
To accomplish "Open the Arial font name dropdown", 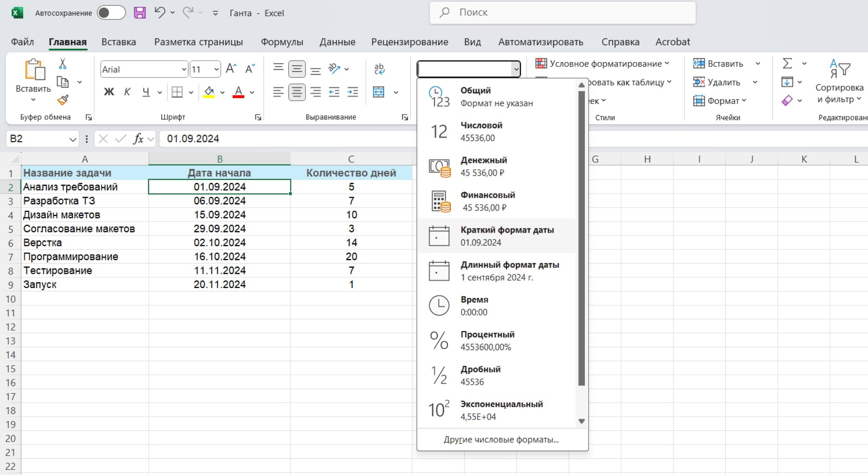I will [x=184, y=69].
